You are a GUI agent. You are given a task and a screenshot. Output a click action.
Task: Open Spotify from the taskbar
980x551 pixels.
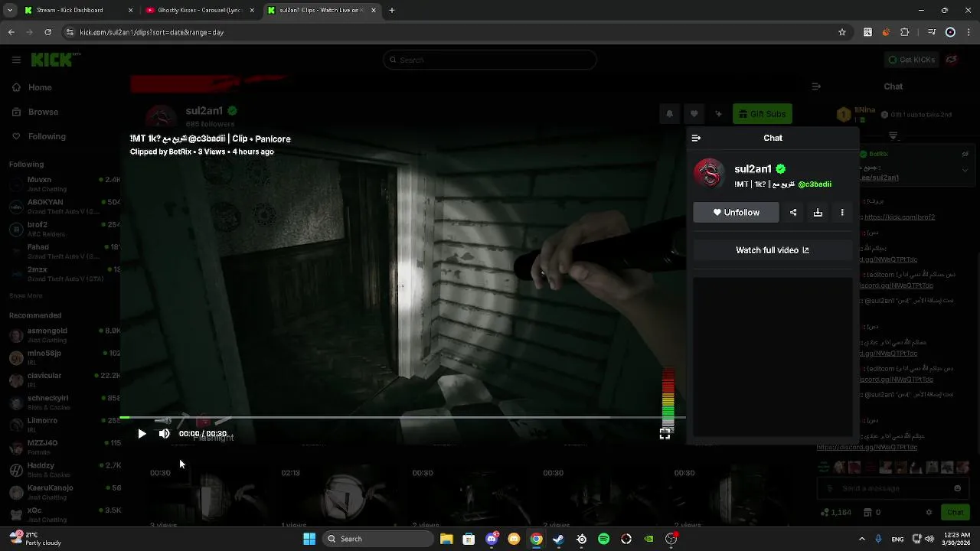[x=603, y=539]
